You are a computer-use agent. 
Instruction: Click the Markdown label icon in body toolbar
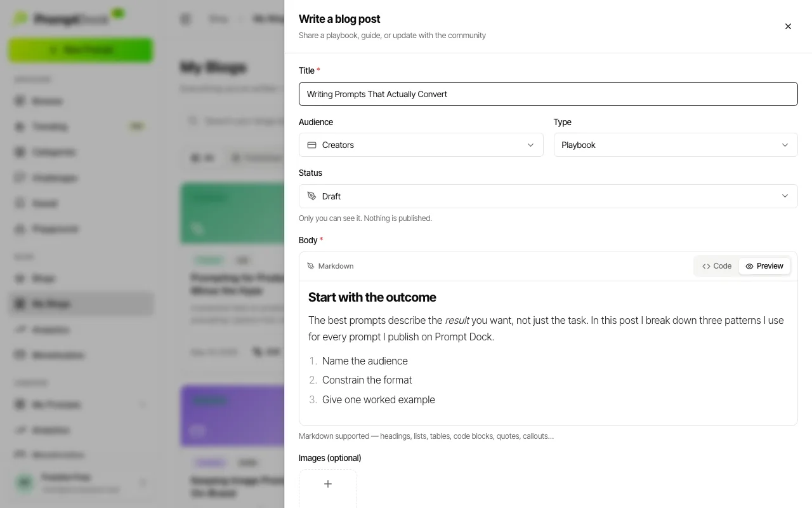[x=311, y=266]
